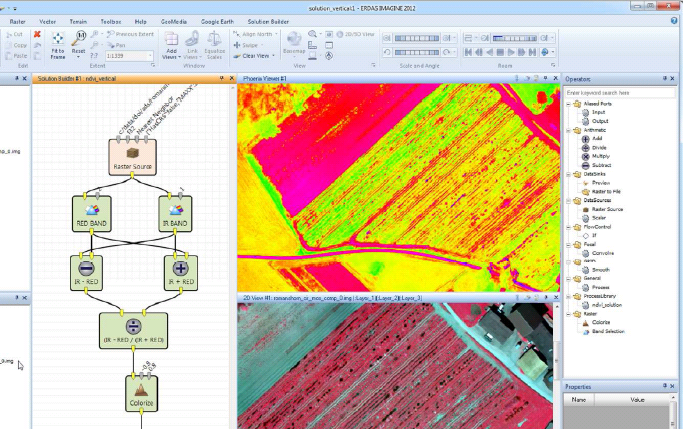
Task: Click the rotate counterclockwise icon
Action: tap(387, 52)
